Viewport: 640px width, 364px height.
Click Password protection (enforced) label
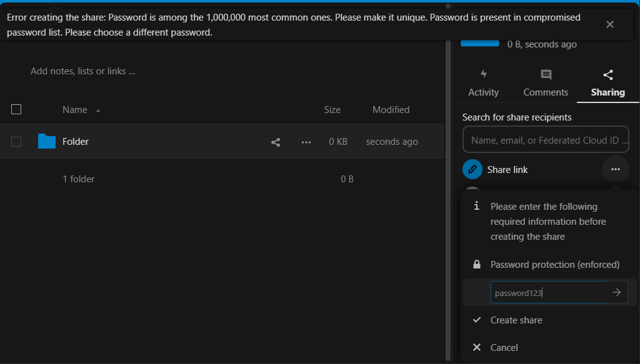point(555,265)
